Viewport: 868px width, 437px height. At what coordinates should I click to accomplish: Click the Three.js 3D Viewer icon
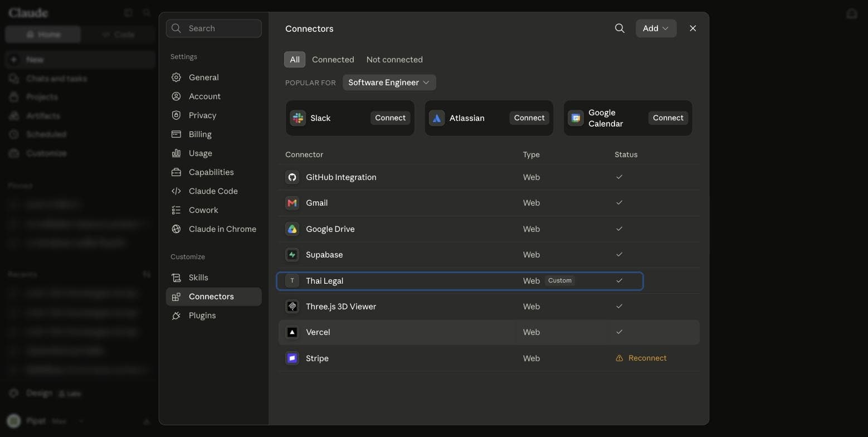(292, 307)
